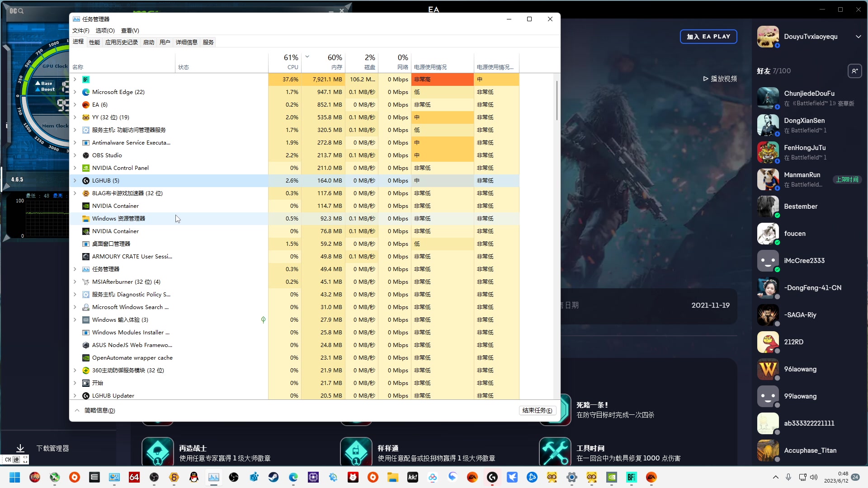The image size is (868, 488).
Task: Click the microphone icon in the system tray
Action: click(788, 477)
